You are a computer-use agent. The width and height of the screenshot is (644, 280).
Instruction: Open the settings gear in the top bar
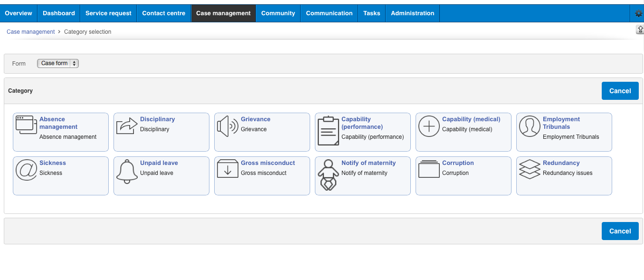pyautogui.click(x=638, y=13)
